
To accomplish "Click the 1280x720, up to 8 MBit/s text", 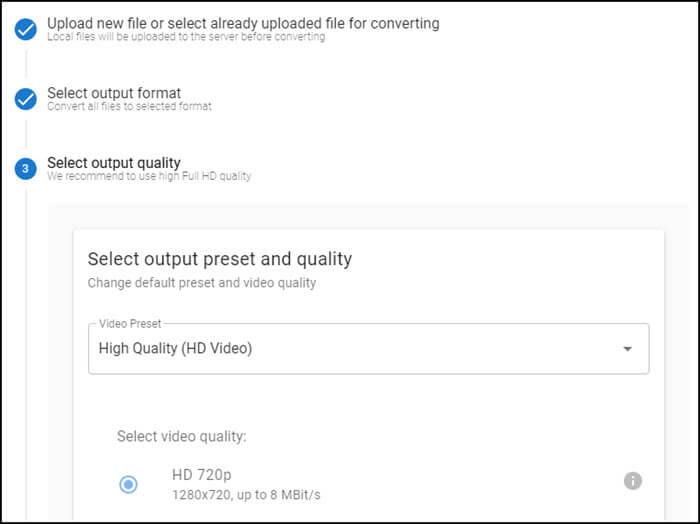I will [246, 495].
